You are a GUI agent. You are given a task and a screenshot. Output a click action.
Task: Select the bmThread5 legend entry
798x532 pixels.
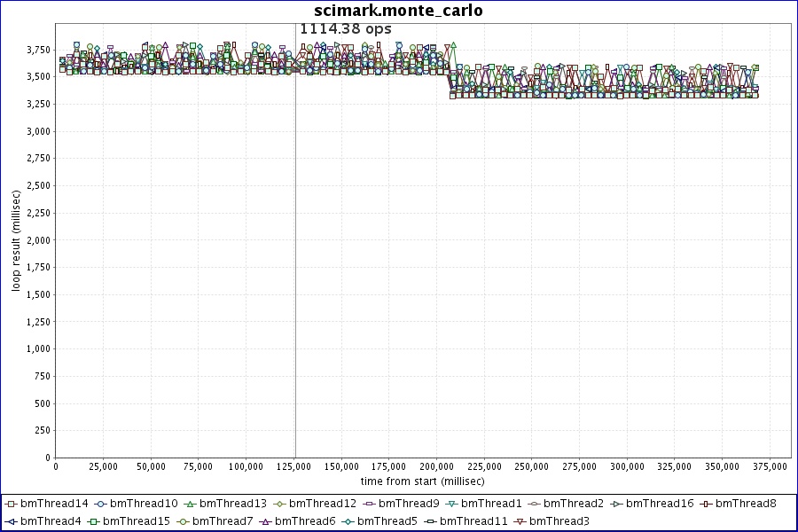click(386, 520)
